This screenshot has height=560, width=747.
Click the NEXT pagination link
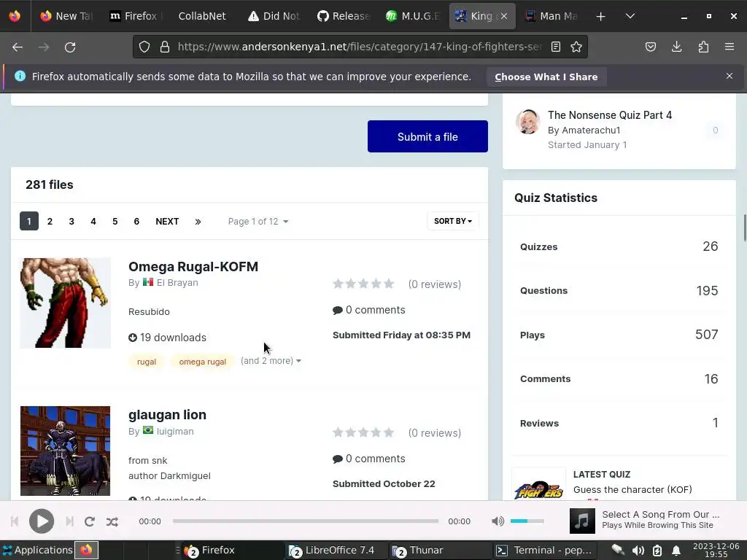[167, 222]
